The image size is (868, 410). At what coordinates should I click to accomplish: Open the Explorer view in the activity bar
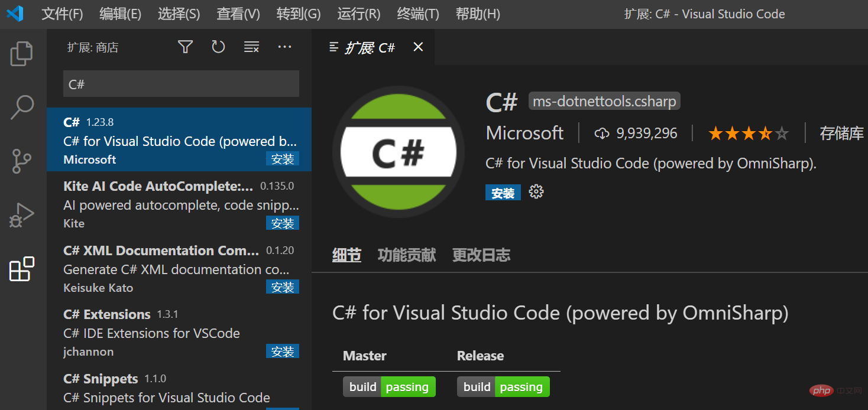[x=21, y=53]
